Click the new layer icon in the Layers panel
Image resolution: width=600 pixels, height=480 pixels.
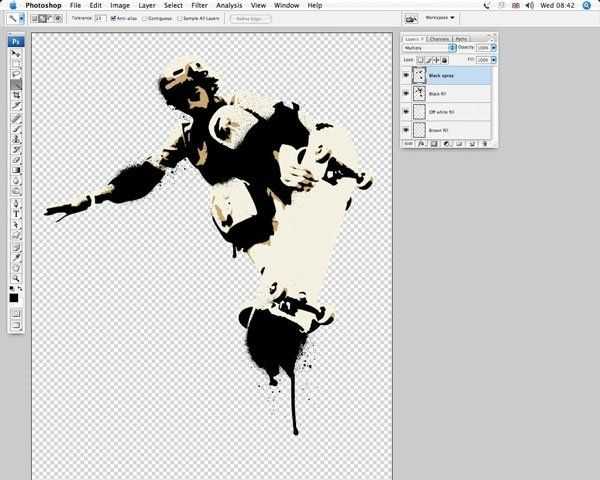pyautogui.click(x=472, y=144)
